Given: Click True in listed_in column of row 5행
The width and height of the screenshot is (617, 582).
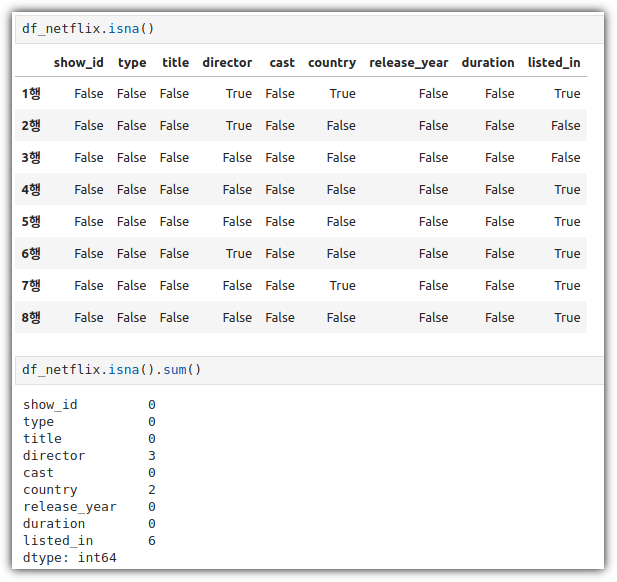Looking at the screenshot, I should click(x=567, y=222).
